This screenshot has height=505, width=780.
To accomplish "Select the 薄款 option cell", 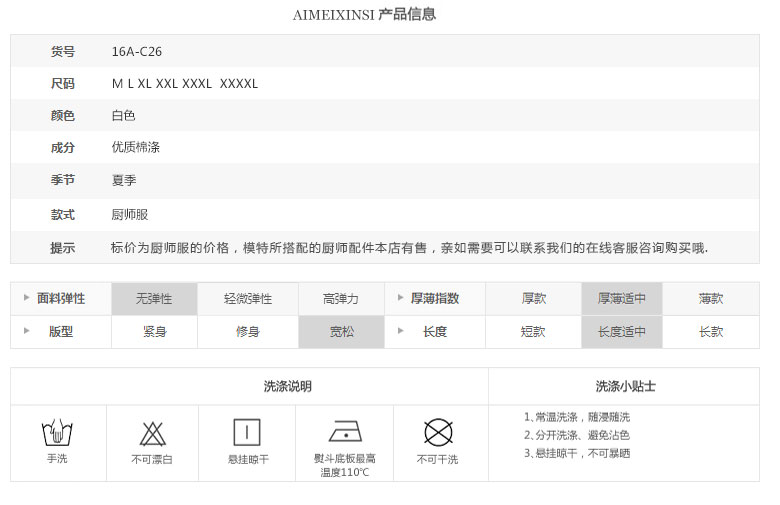I will (711, 299).
